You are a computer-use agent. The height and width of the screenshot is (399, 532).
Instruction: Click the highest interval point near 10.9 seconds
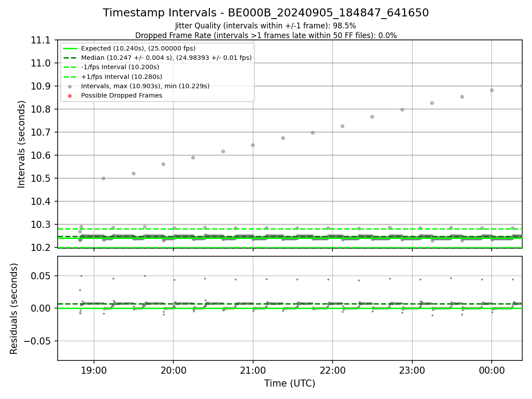(x=521, y=86)
